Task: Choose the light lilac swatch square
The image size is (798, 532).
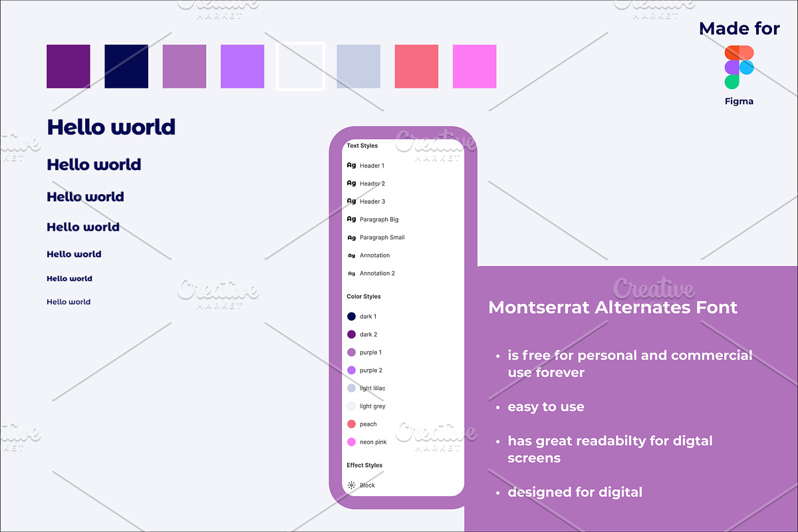Action: click(x=358, y=66)
